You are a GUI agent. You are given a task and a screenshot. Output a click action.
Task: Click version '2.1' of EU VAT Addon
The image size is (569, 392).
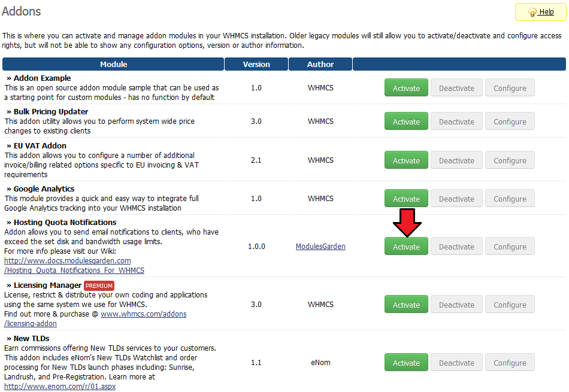coord(256,160)
